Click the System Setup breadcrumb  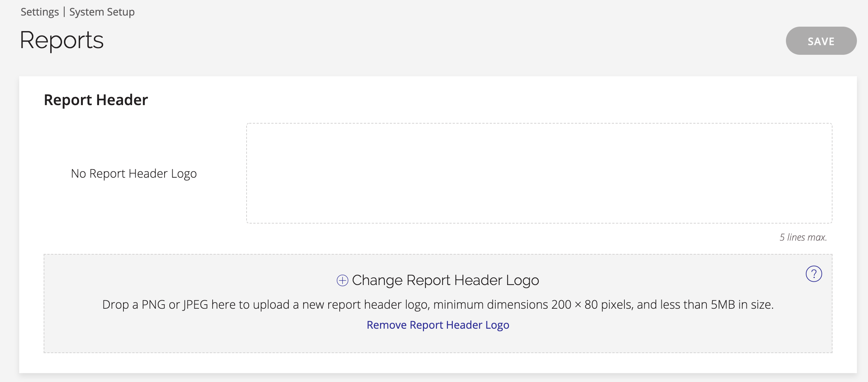pos(102,12)
